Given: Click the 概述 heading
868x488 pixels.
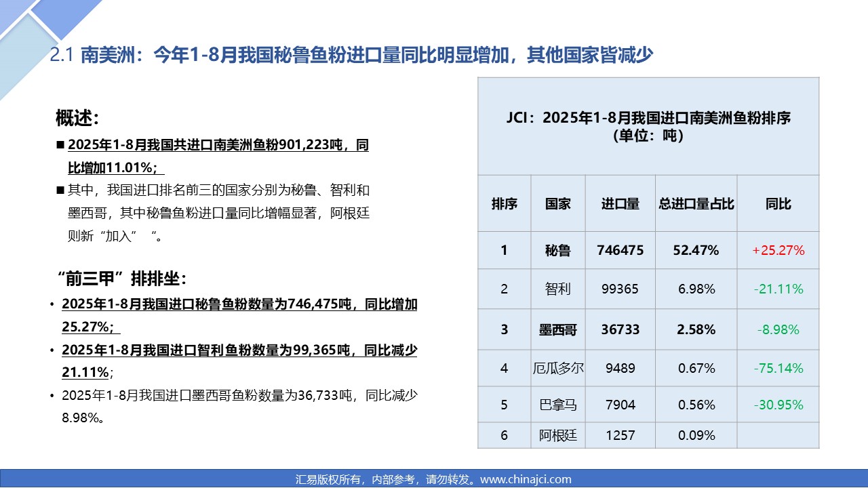Looking at the screenshot, I should (x=77, y=118).
